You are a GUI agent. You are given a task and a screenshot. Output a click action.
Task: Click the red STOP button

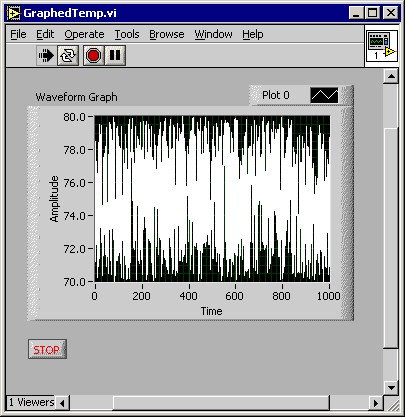click(x=47, y=349)
